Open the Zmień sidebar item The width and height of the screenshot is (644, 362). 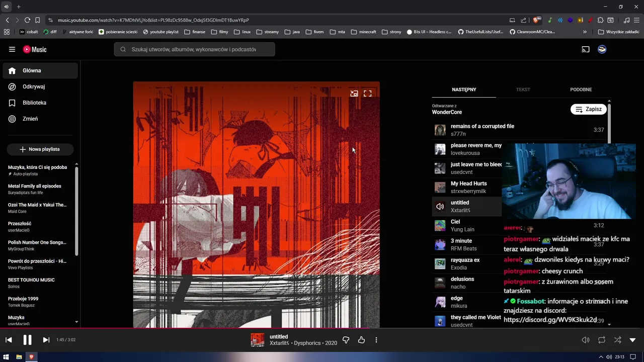click(x=40, y=119)
